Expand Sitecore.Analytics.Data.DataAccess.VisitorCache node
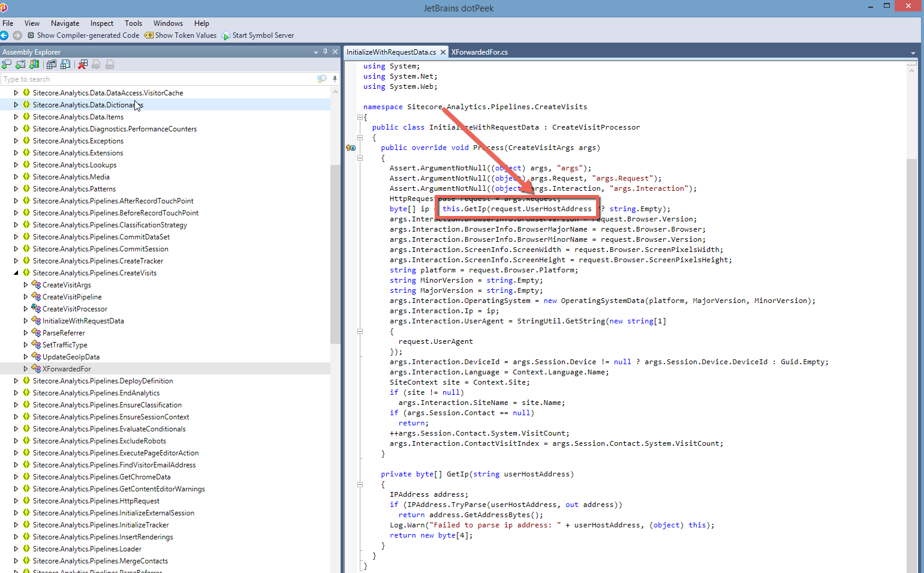924x573 pixels. pos(16,93)
